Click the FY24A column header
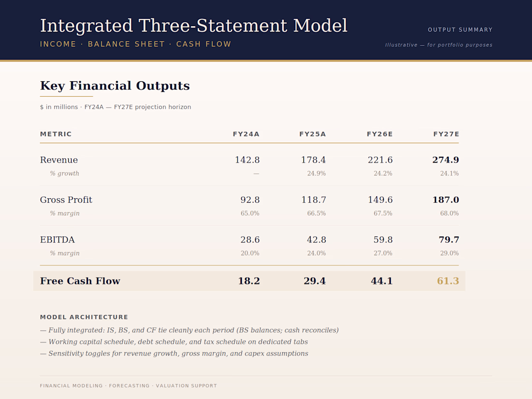Screen dimensions: 532x399 (x=246, y=134)
